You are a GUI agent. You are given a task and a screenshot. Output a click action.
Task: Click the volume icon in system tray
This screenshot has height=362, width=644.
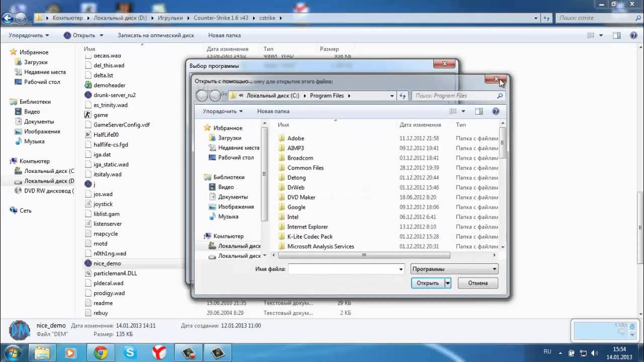pos(595,353)
